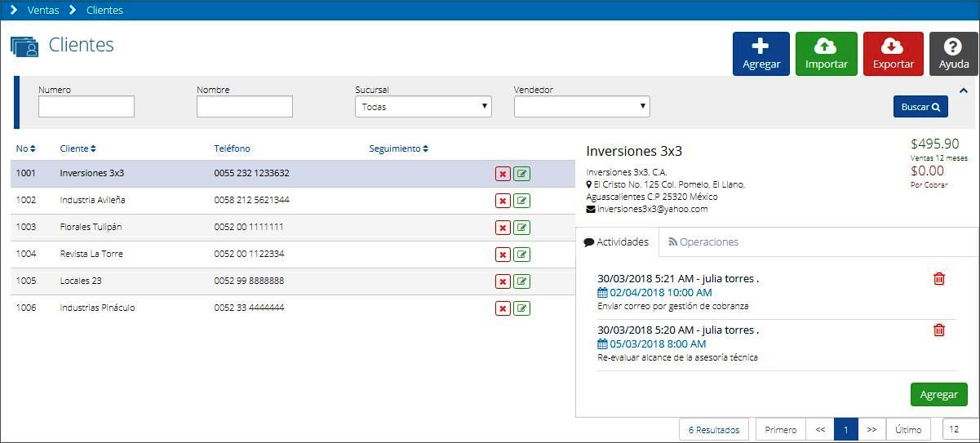Delete client Industrias Pináculo
The image size is (980, 443).
[503, 308]
